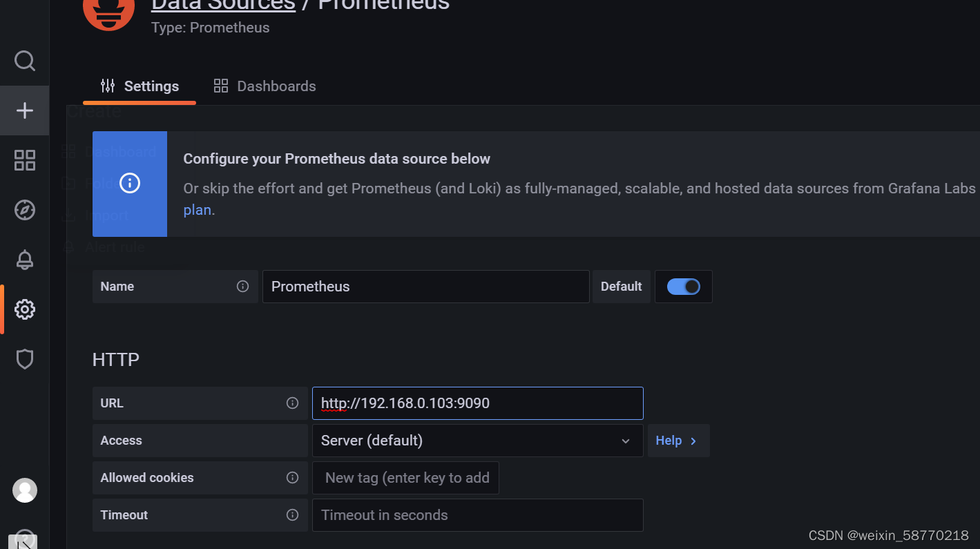Click the Create (+) icon in sidebar

(24, 110)
